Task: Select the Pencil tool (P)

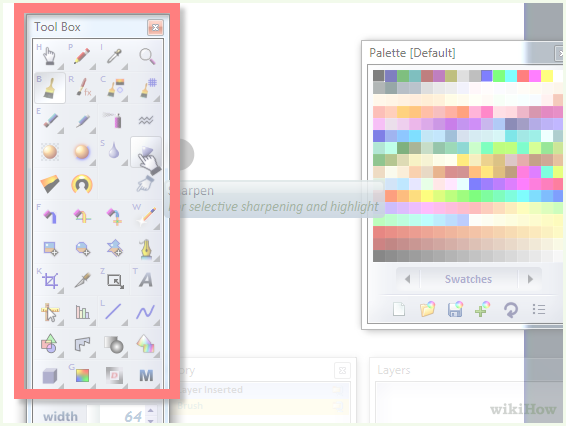Action: tap(82, 56)
